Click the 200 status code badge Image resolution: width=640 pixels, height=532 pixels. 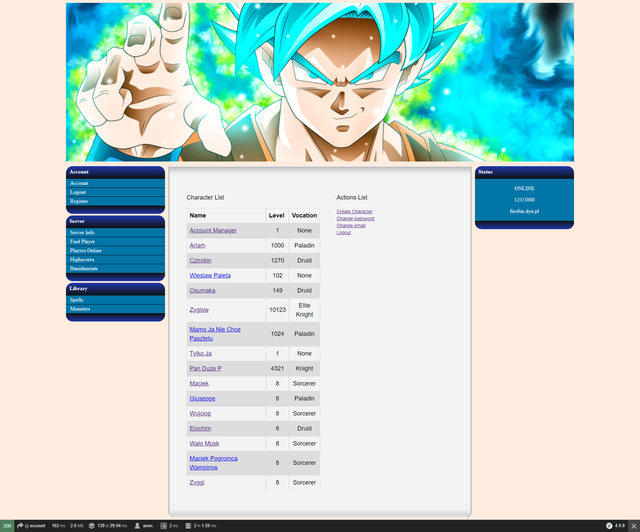coord(7,526)
